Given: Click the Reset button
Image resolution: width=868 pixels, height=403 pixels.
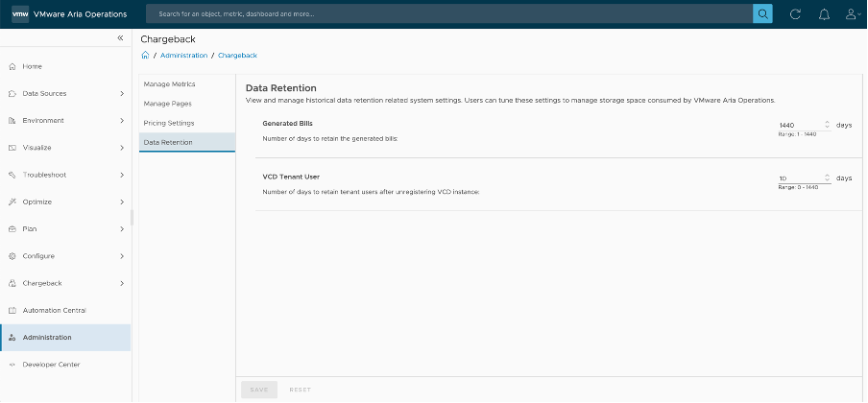Looking at the screenshot, I should (x=300, y=390).
